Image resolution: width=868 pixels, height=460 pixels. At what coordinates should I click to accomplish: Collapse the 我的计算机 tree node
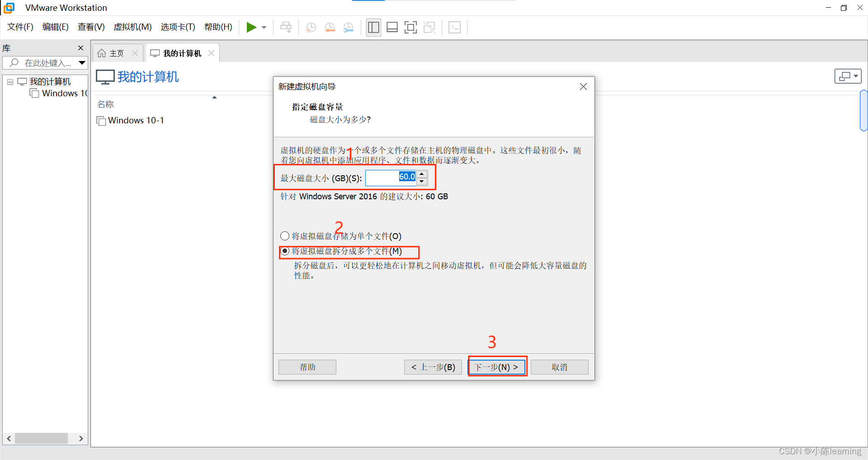(x=10, y=82)
